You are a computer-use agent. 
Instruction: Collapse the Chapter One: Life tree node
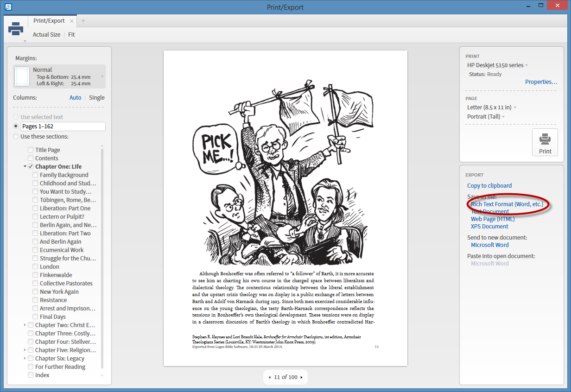tap(25, 167)
